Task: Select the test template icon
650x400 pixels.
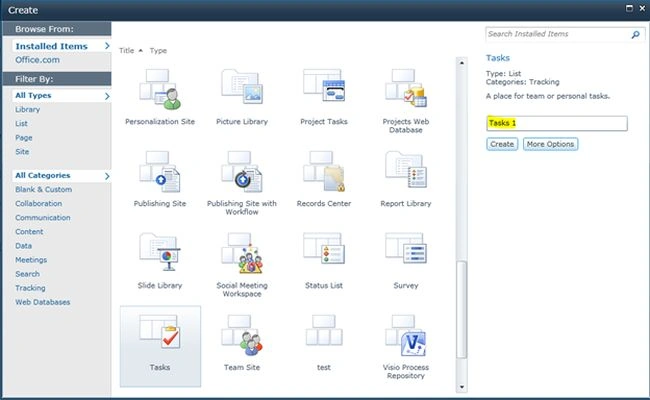Action: [x=324, y=330]
